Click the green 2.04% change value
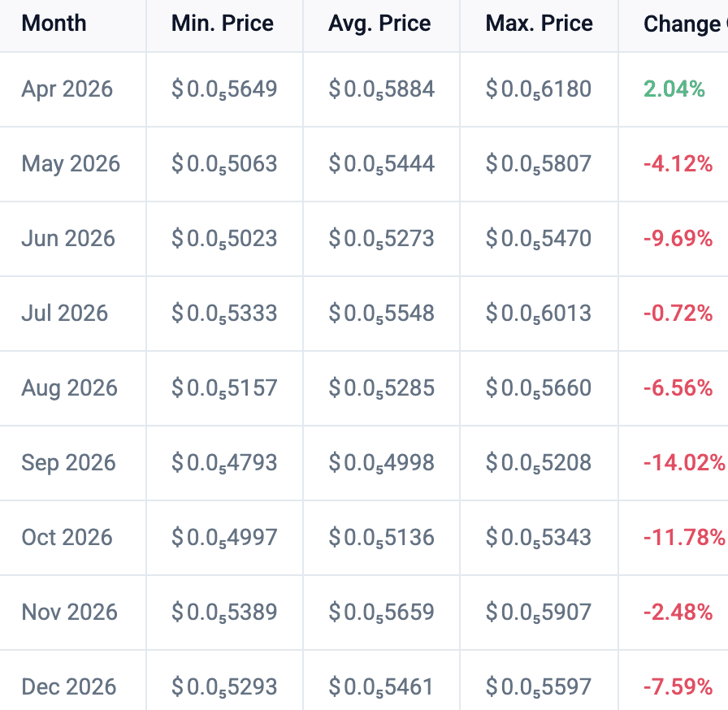 [x=674, y=89]
